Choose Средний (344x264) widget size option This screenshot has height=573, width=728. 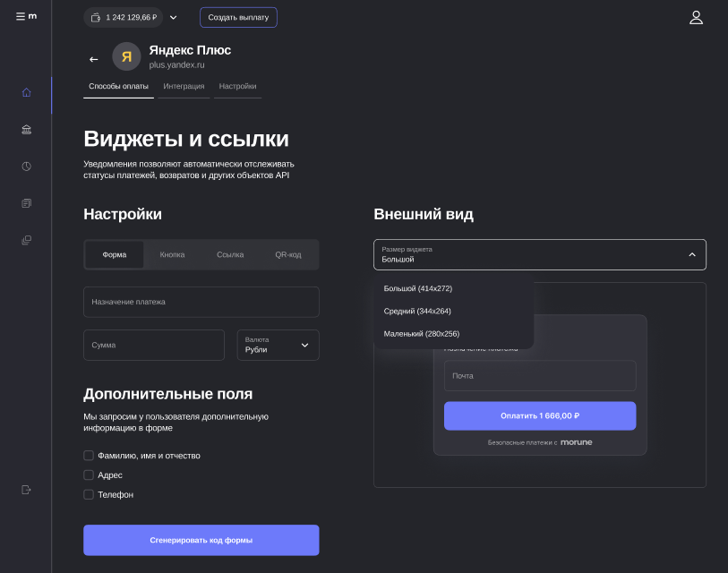pos(417,311)
